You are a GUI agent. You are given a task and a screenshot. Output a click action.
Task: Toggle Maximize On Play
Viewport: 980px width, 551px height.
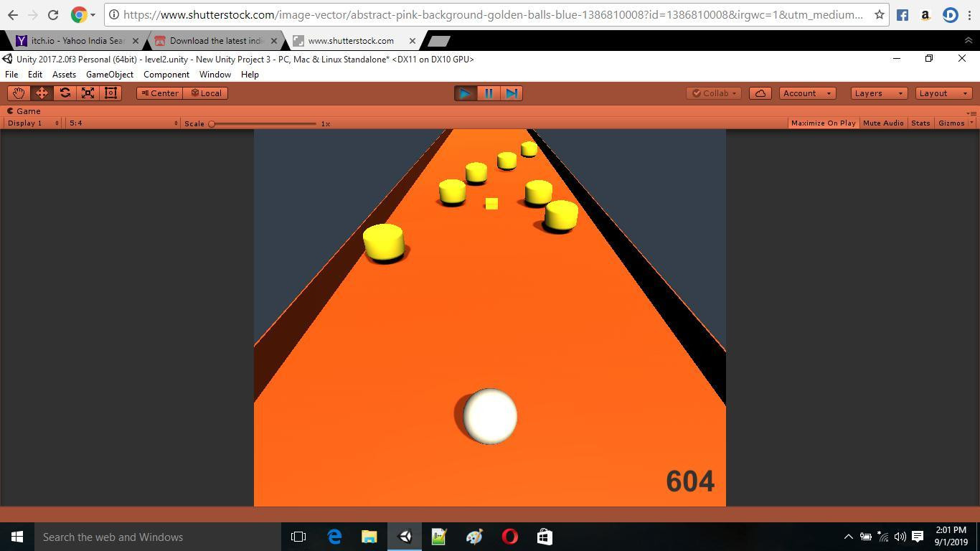(x=823, y=123)
